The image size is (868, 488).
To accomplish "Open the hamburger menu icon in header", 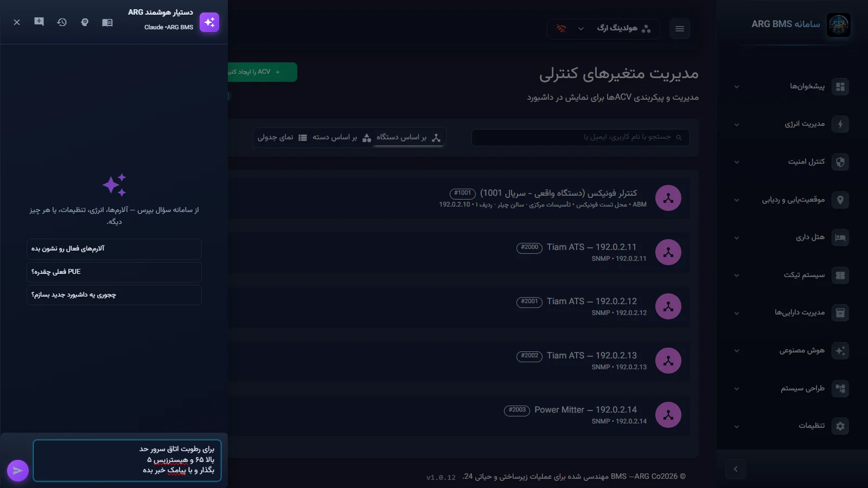I will point(680,29).
